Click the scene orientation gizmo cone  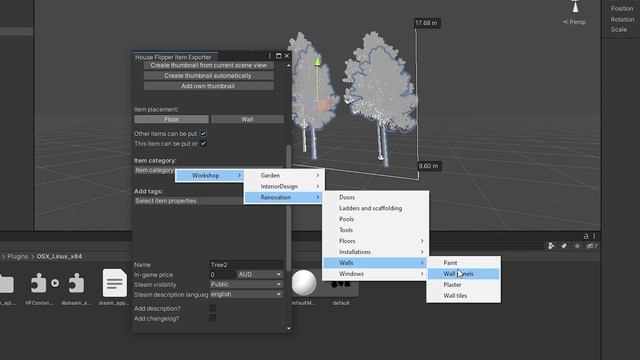click(575, 7)
